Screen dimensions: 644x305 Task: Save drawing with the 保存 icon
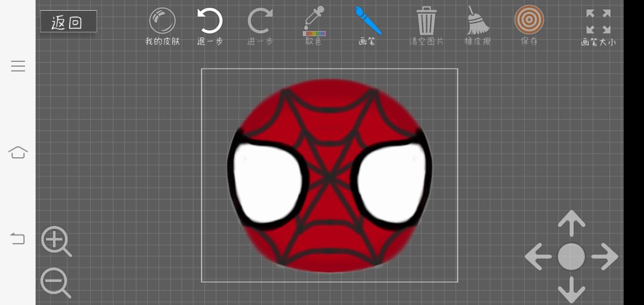pos(529,20)
